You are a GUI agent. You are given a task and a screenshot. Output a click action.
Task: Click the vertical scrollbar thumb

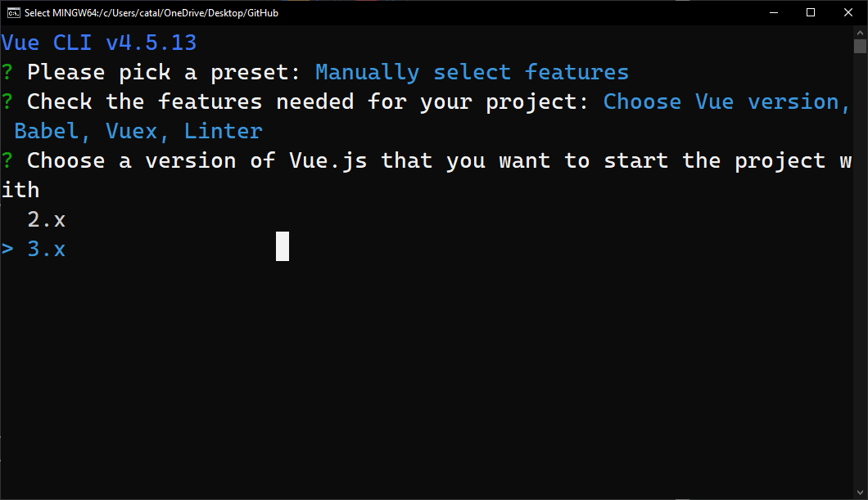point(860,46)
